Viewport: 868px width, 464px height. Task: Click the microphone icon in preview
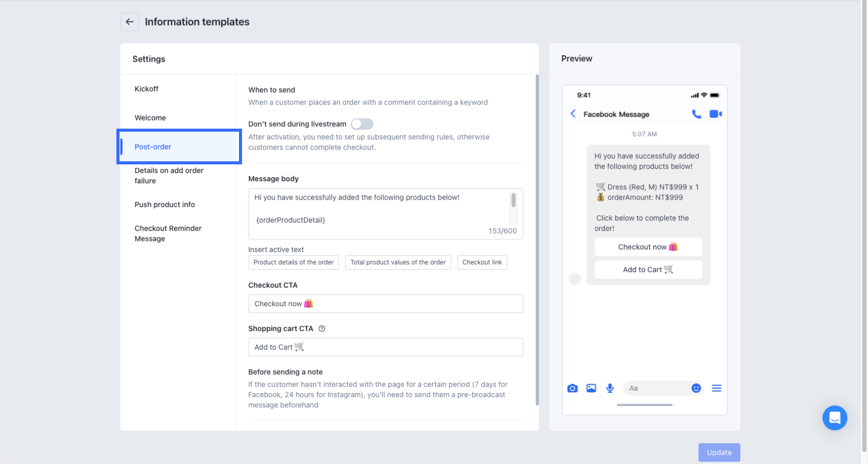(610, 388)
